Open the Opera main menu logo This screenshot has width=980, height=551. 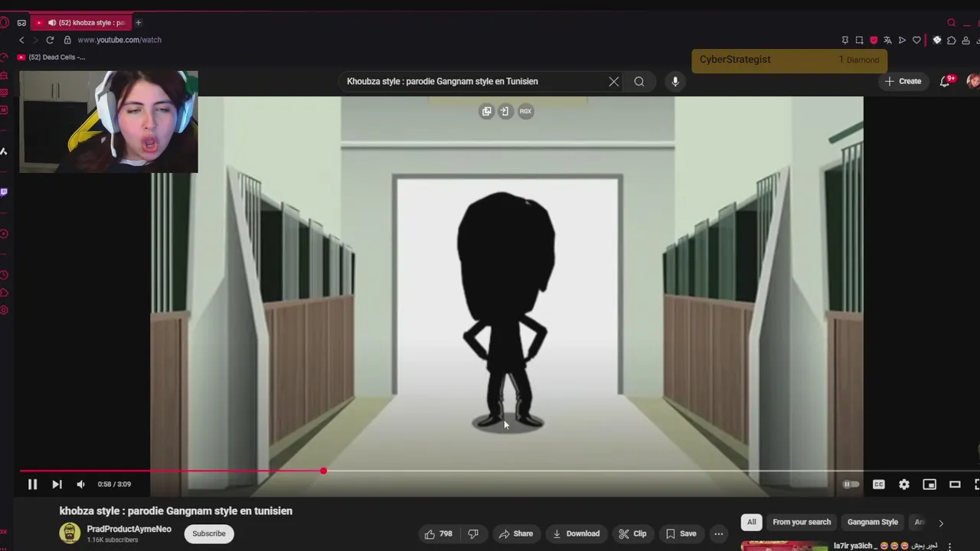pyautogui.click(x=3, y=22)
